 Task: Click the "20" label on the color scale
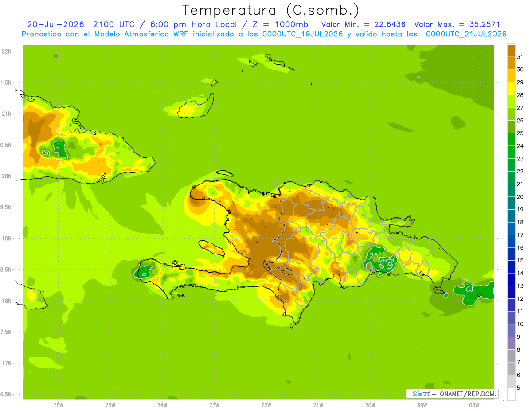click(520, 197)
